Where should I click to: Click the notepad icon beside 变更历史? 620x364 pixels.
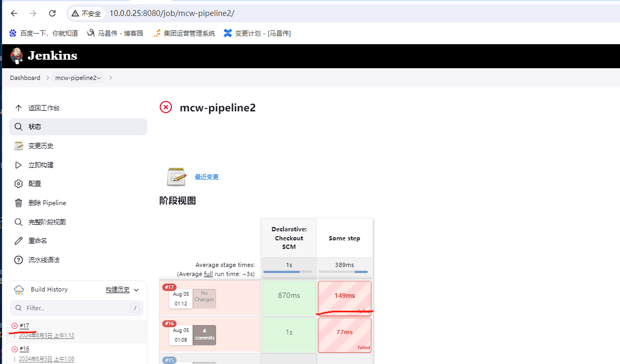[18, 145]
